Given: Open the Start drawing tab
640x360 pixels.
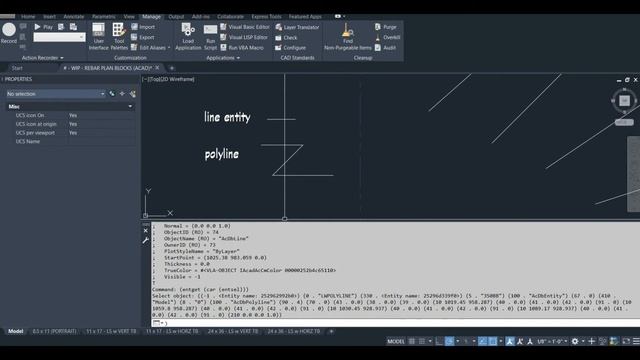Looking at the screenshot, I should (x=17, y=68).
